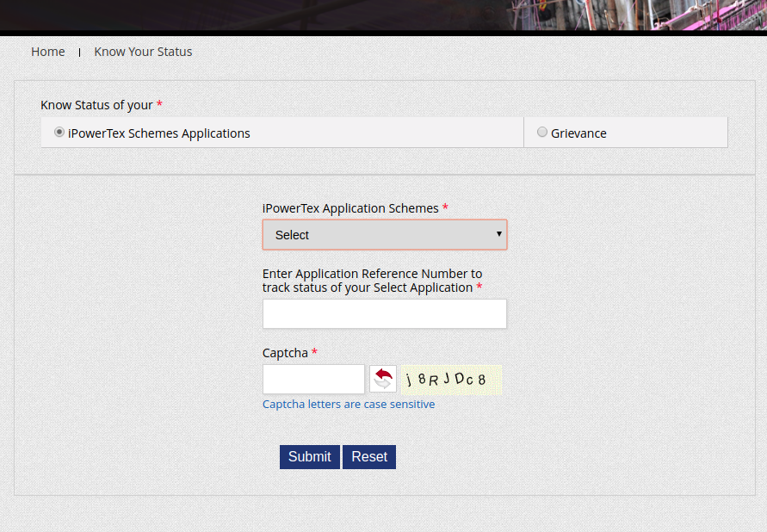Click the 'iPowerTex Application Schemes' field label

[350, 208]
